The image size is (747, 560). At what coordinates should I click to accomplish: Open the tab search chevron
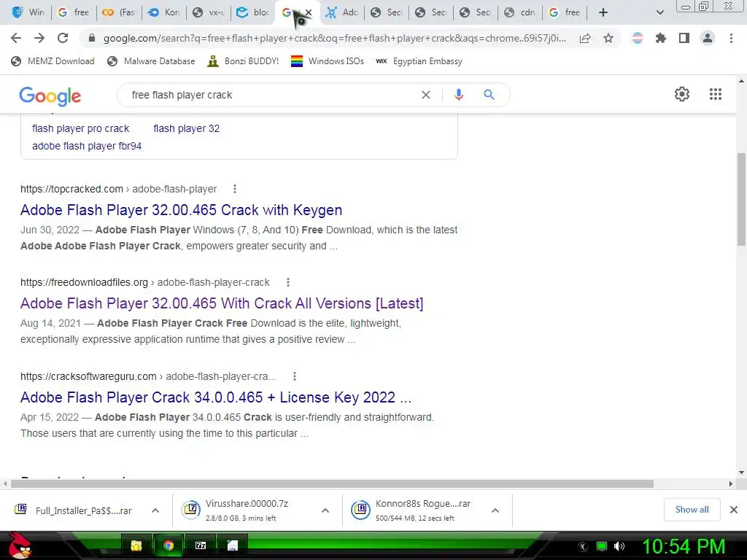point(659,12)
